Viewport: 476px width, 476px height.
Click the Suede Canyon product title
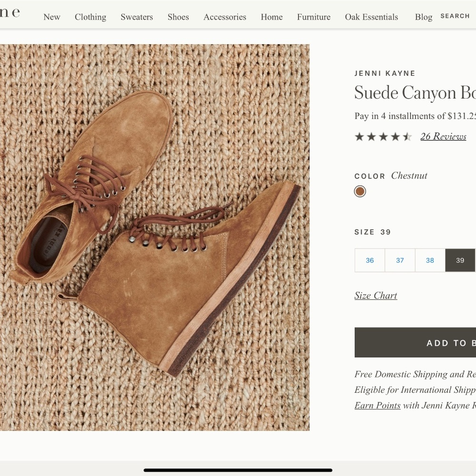click(415, 92)
